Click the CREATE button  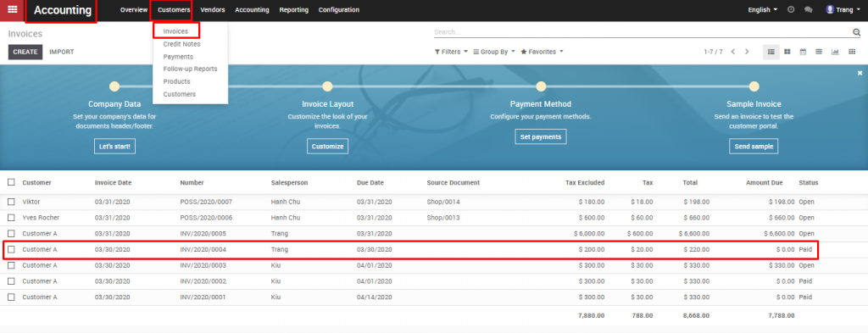click(25, 52)
